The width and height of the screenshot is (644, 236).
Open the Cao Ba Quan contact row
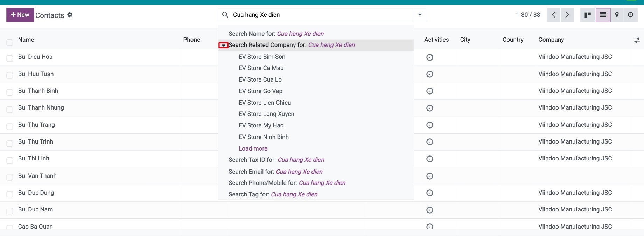tap(322, 224)
